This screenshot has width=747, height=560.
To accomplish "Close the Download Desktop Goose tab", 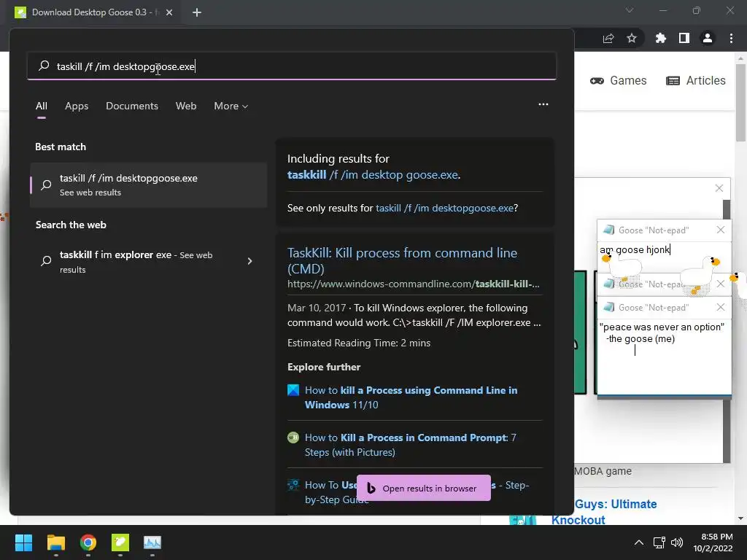I will (x=169, y=12).
